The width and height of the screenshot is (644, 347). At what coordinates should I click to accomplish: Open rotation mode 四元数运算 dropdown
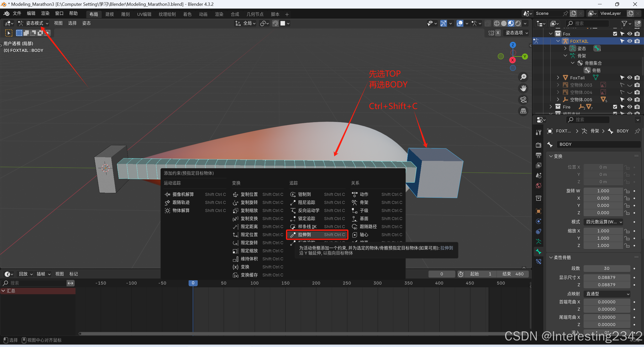[x=603, y=222]
